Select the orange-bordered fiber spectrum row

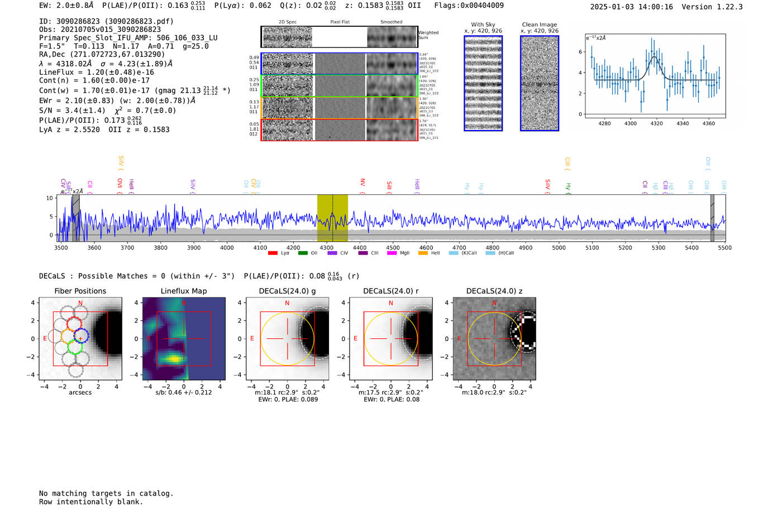coord(339,108)
